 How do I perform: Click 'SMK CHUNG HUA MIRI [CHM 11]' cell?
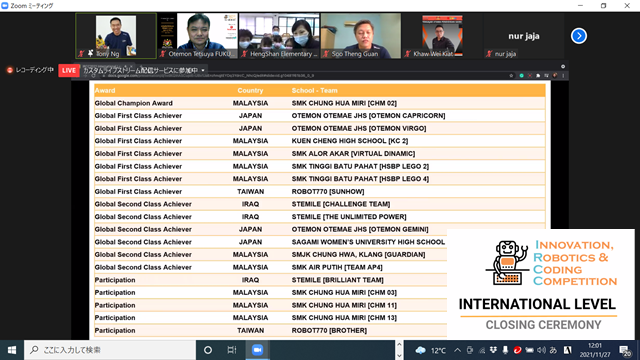point(344,305)
